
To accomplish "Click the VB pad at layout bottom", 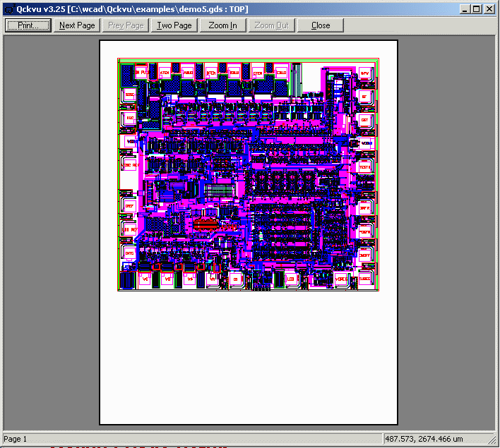I will (x=167, y=279).
